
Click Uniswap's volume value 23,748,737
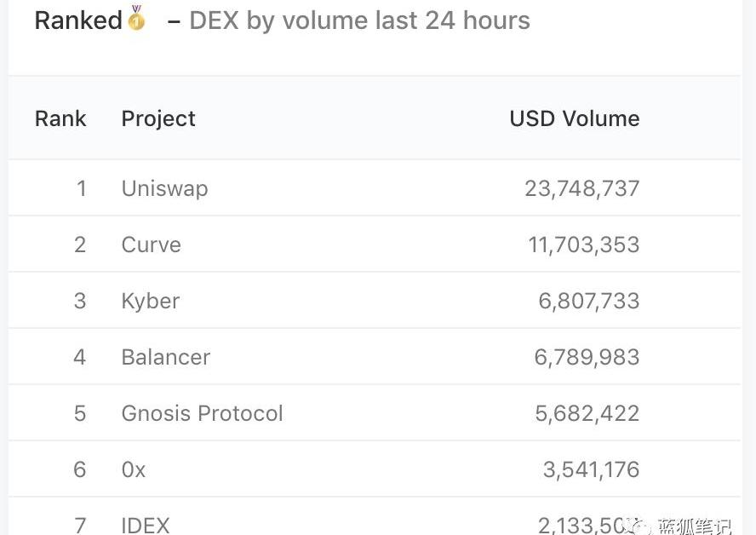581,188
